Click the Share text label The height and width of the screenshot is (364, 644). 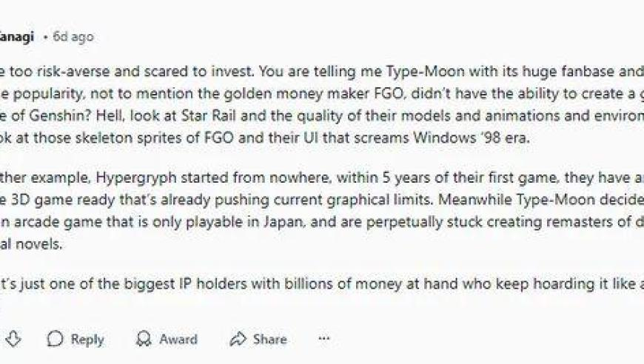pyautogui.click(x=270, y=339)
